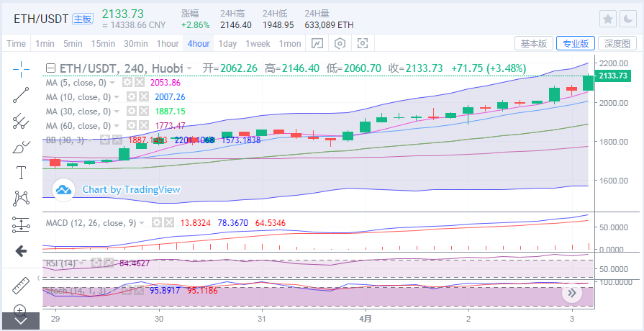Open the chart style icon after 1mon

click(317, 43)
